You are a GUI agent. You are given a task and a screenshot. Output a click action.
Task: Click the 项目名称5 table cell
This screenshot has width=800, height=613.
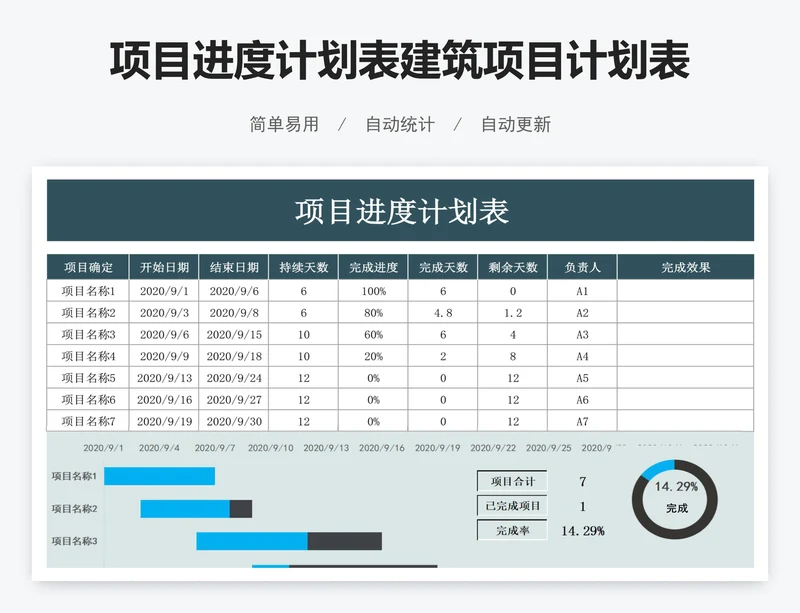click(x=88, y=378)
